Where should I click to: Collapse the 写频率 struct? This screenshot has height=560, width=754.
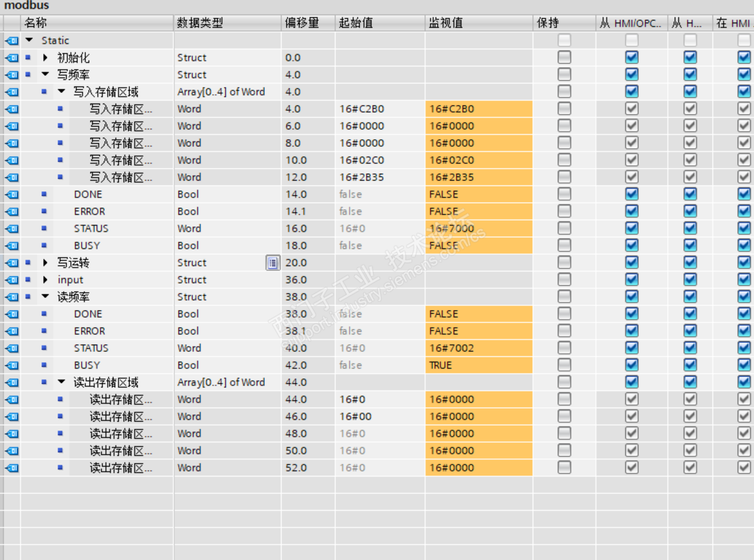(x=45, y=75)
